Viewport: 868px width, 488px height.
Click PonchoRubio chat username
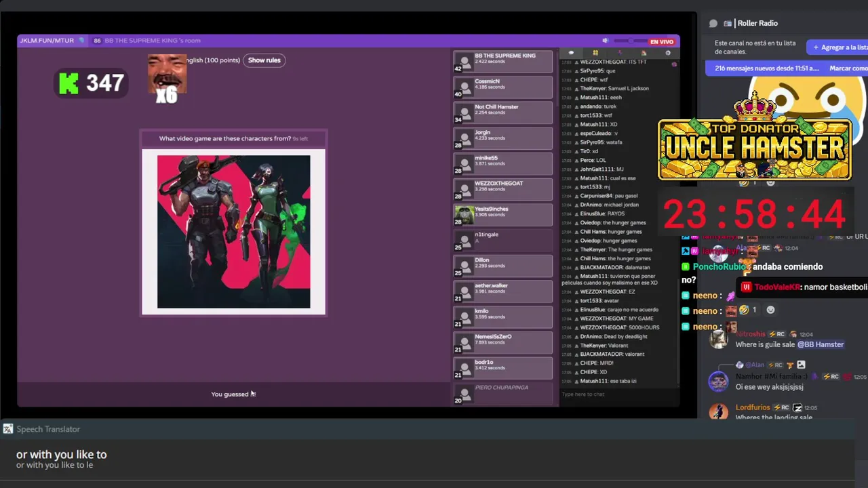pyautogui.click(x=719, y=266)
